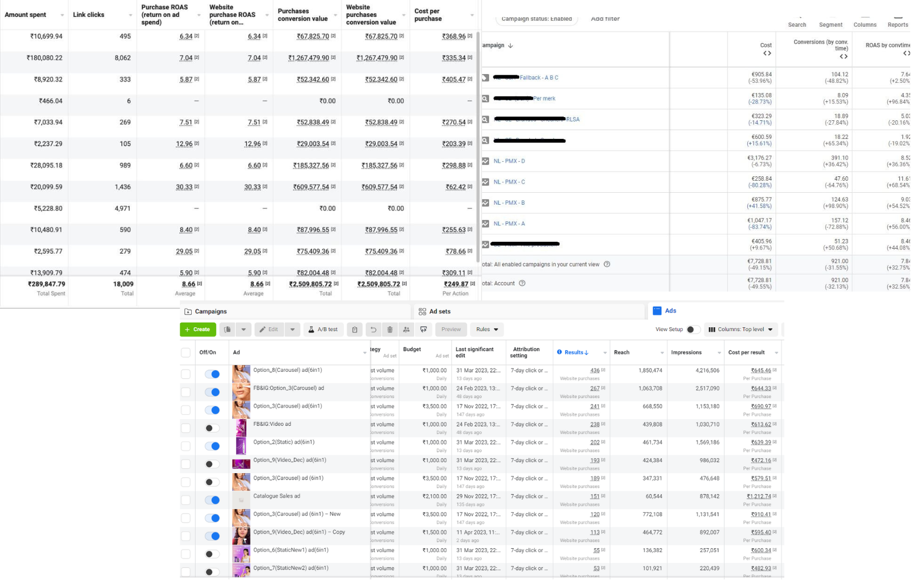
Task: Click the Ad sets grid icon
Action: click(x=422, y=311)
